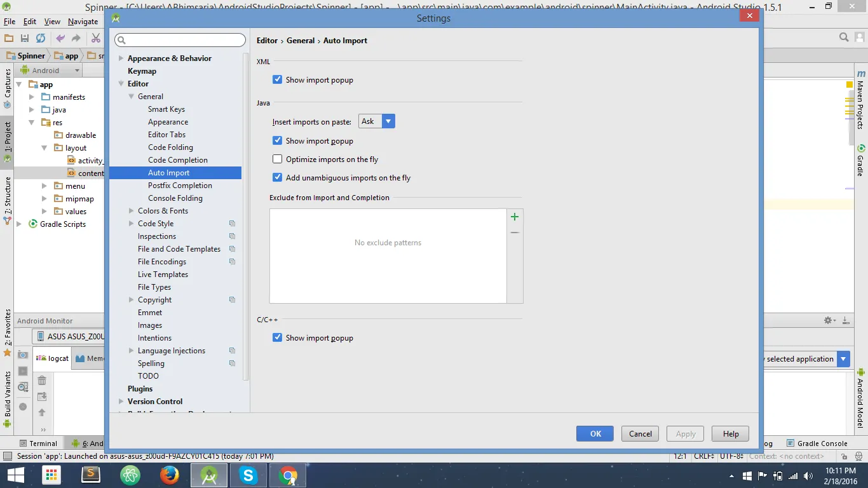Select Gradle Scripts in project tree
This screenshot has width=868, height=488.
(62, 224)
